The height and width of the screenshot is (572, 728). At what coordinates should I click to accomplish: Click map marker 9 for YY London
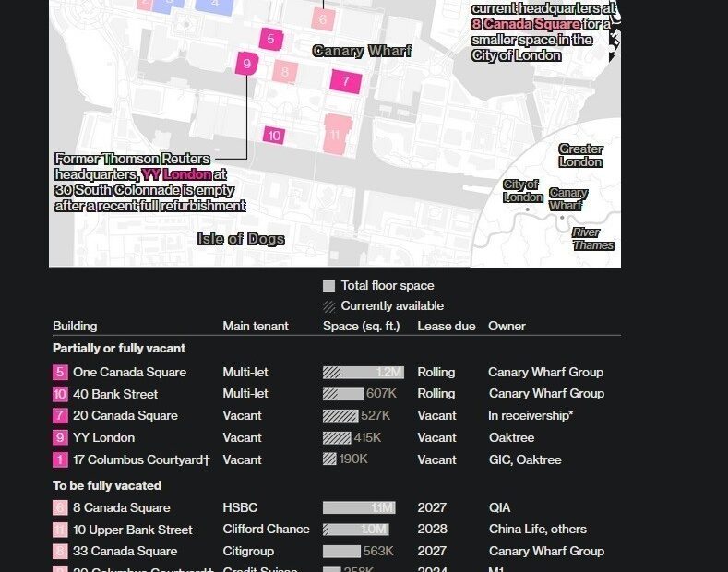pyautogui.click(x=246, y=63)
